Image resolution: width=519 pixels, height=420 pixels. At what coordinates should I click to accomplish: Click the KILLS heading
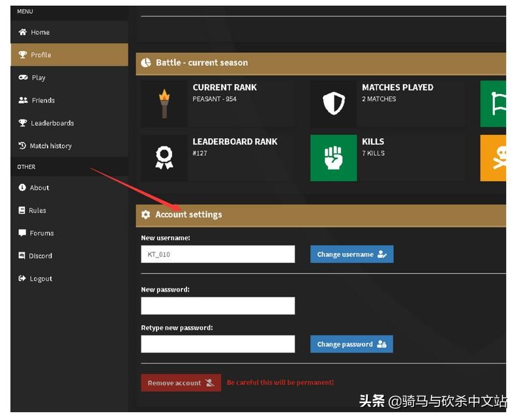coord(373,142)
